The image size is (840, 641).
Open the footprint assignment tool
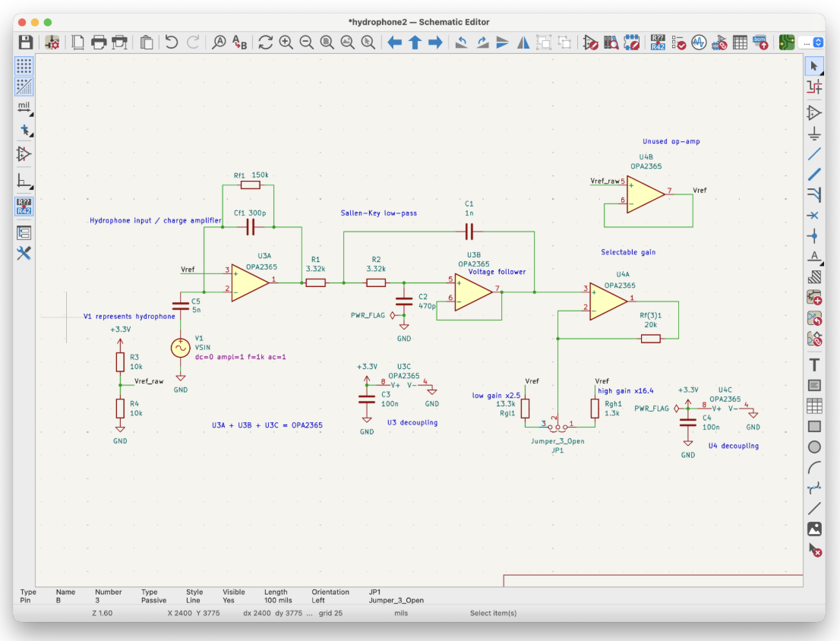[x=719, y=43]
